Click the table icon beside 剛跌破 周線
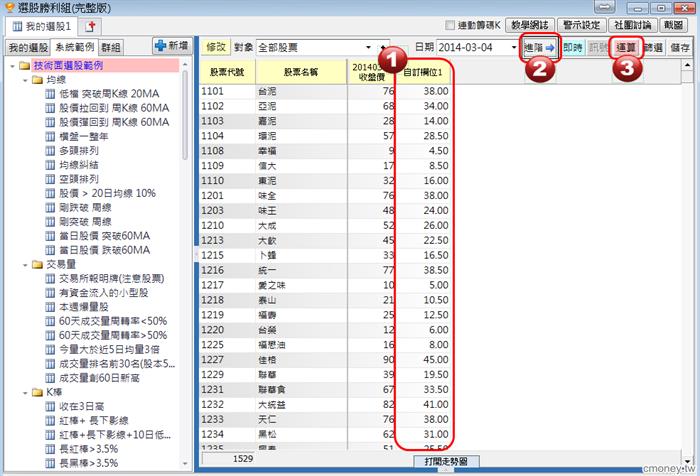 coord(50,208)
